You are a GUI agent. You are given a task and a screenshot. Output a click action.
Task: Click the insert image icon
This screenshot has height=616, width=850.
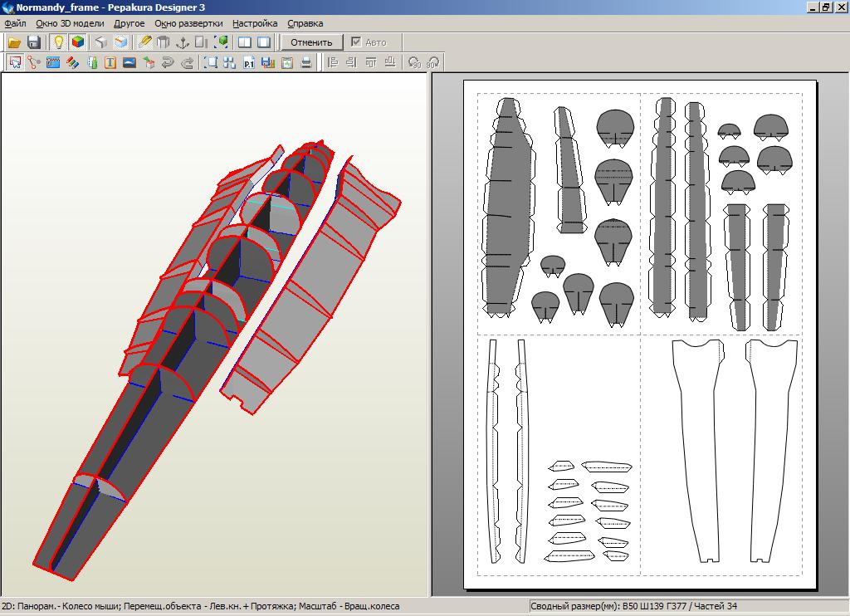[x=129, y=62]
